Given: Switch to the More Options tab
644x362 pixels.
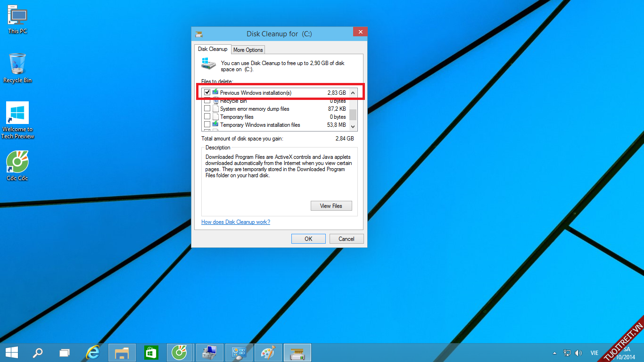Looking at the screenshot, I should (248, 50).
